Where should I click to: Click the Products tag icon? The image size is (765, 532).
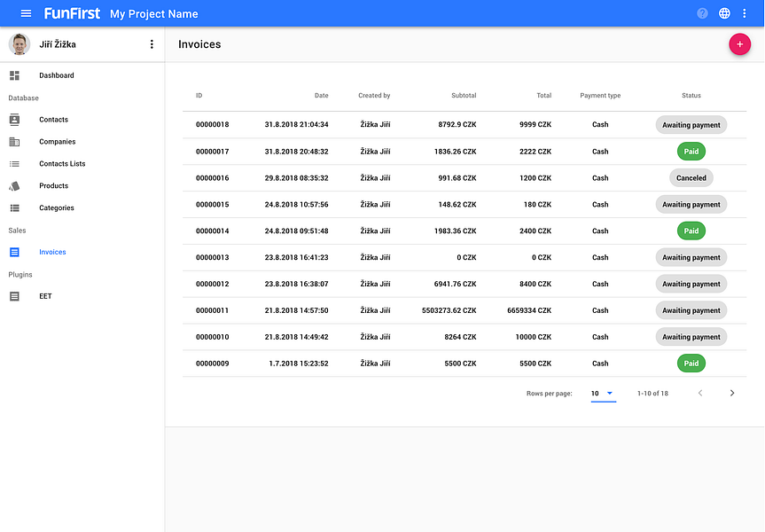click(x=15, y=186)
